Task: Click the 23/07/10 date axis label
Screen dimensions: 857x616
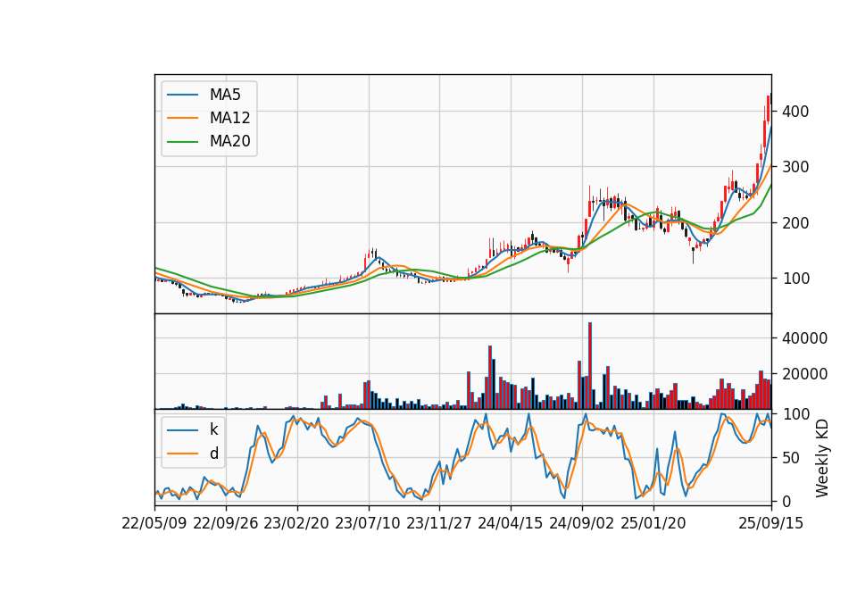Action: click(368, 523)
